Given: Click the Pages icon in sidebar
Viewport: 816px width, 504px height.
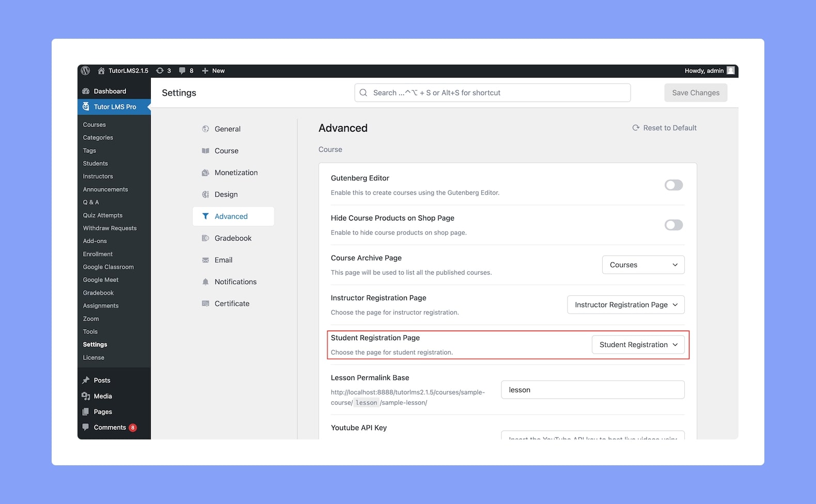Looking at the screenshot, I should click(86, 412).
